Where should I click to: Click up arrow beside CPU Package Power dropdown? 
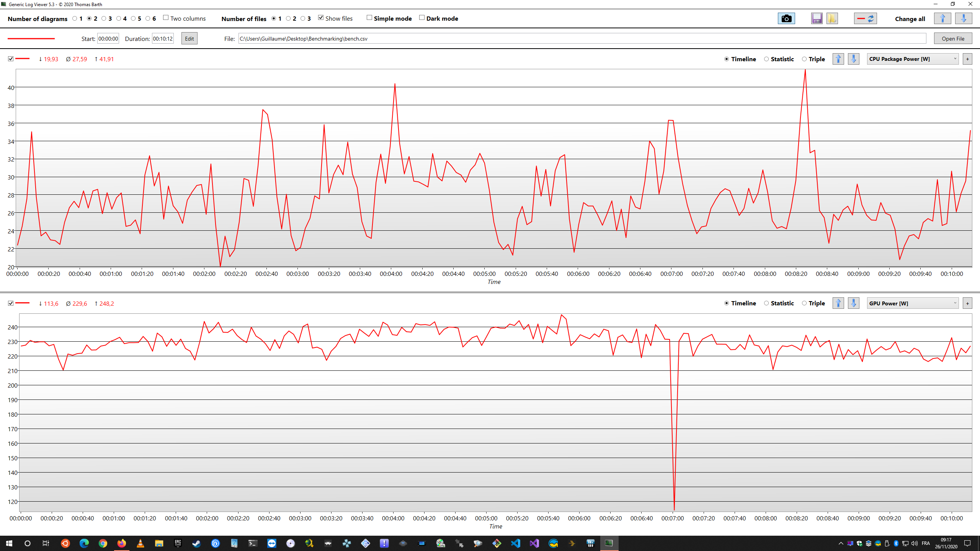click(838, 59)
